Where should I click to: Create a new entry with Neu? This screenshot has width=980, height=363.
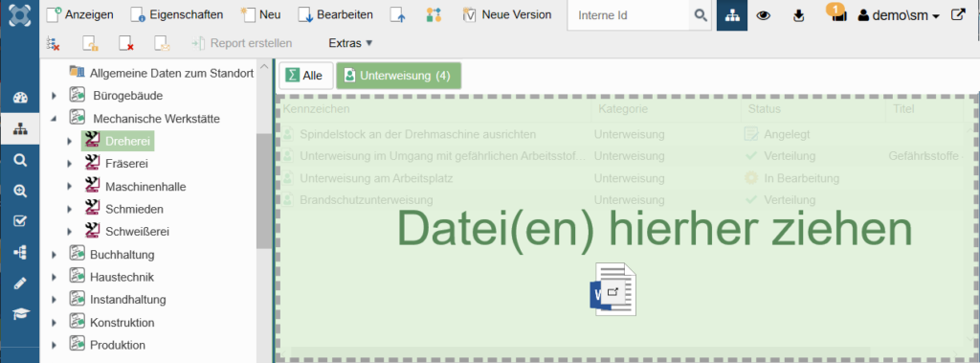260,14
